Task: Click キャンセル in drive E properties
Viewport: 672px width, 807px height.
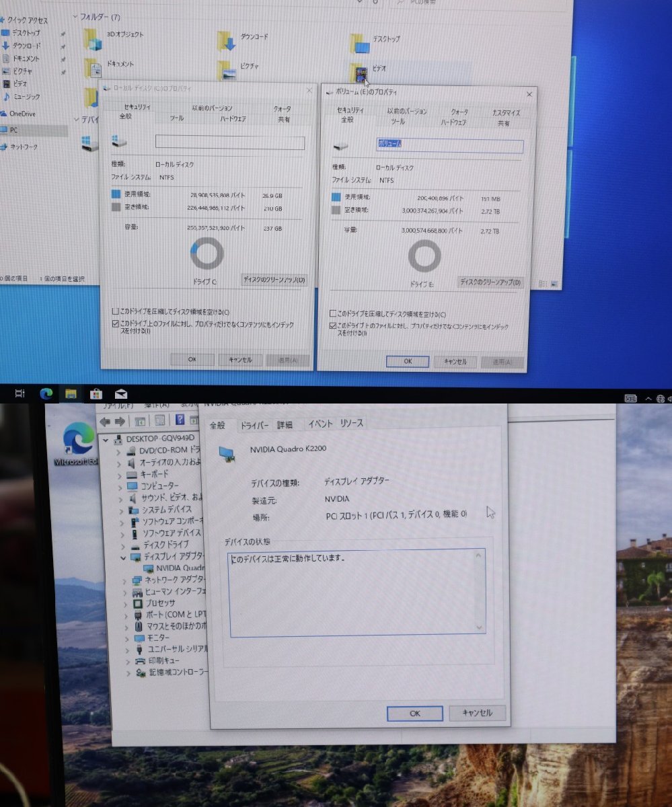Action: (x=455, y=362)
